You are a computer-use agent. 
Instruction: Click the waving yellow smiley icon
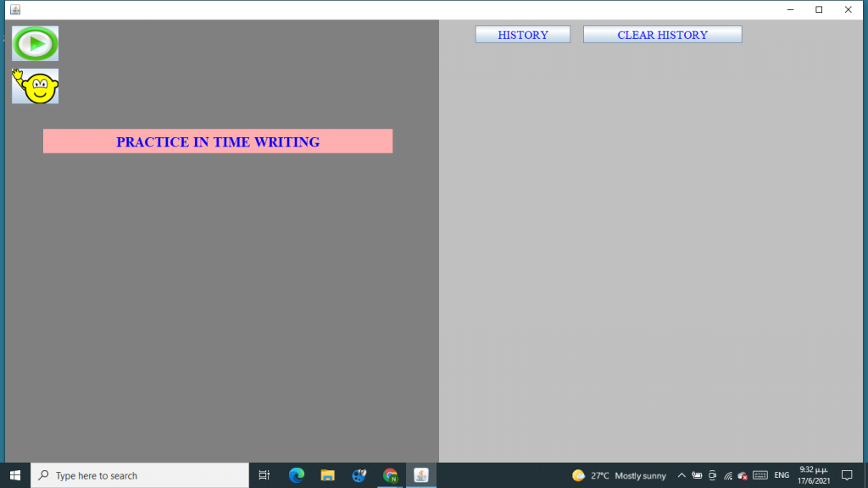point(35,86)
